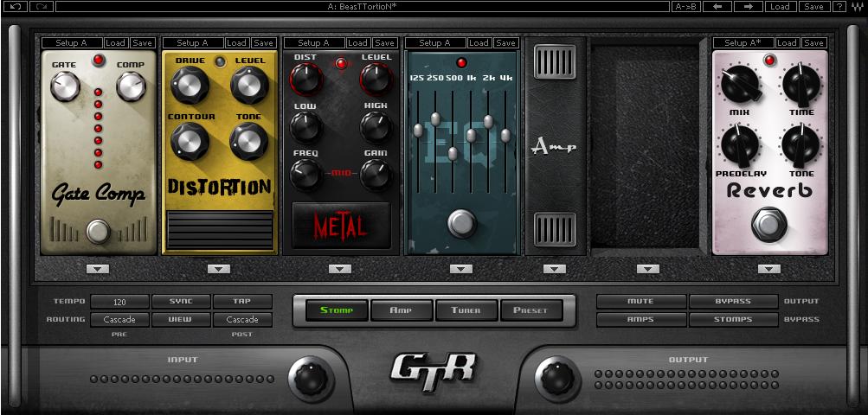Adjust the Tone knob on Distortion pedal
The width and height of the screenshot is (868, 415).
click(x=249, y=141)
